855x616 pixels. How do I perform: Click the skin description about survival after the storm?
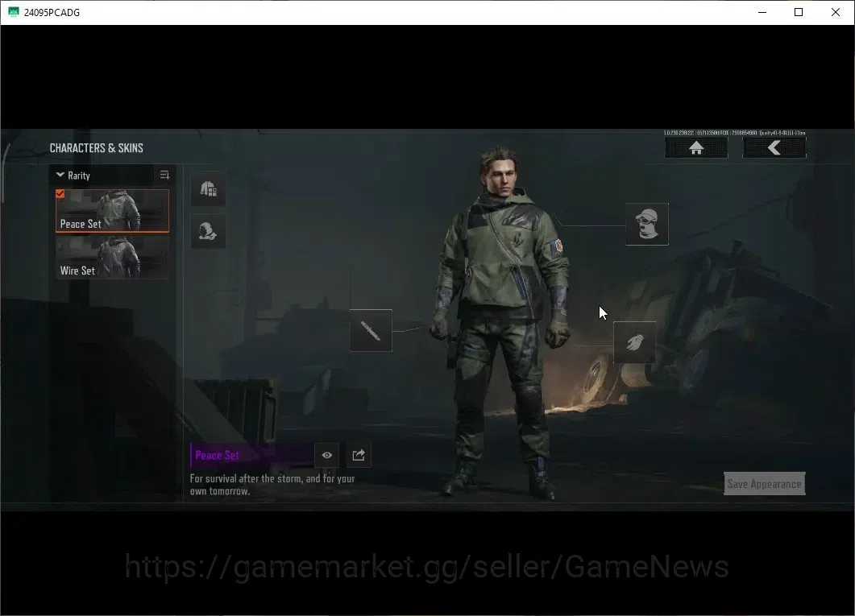tap(272, 485)
